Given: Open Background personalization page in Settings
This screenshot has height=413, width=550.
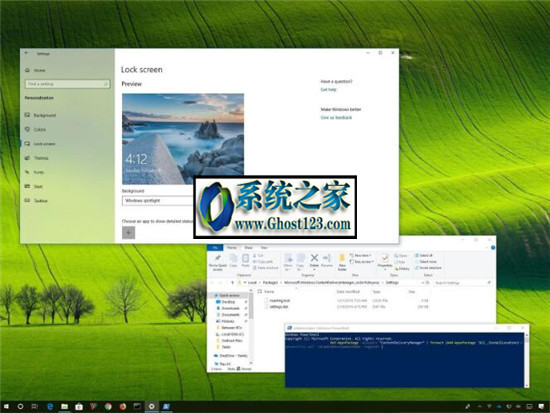Looking at the screenshot, I should pos(40,115).
